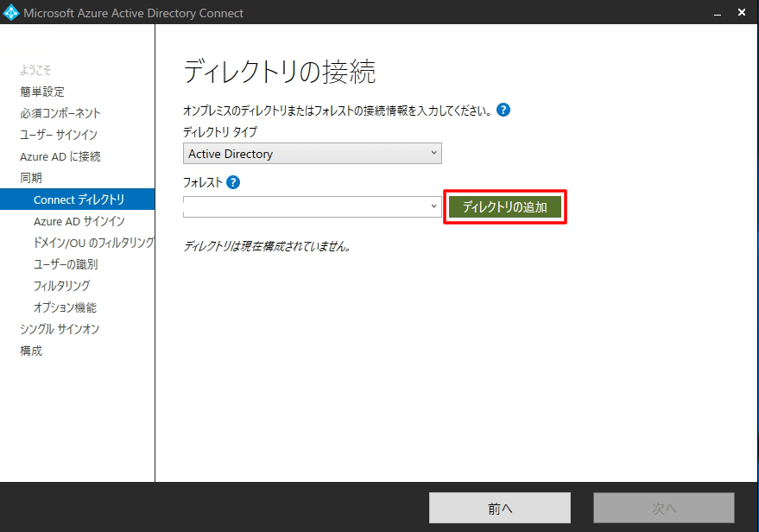Select 必須コンポーネント in the sidebar
The image size is (759, 532).
tap(60, 113)
